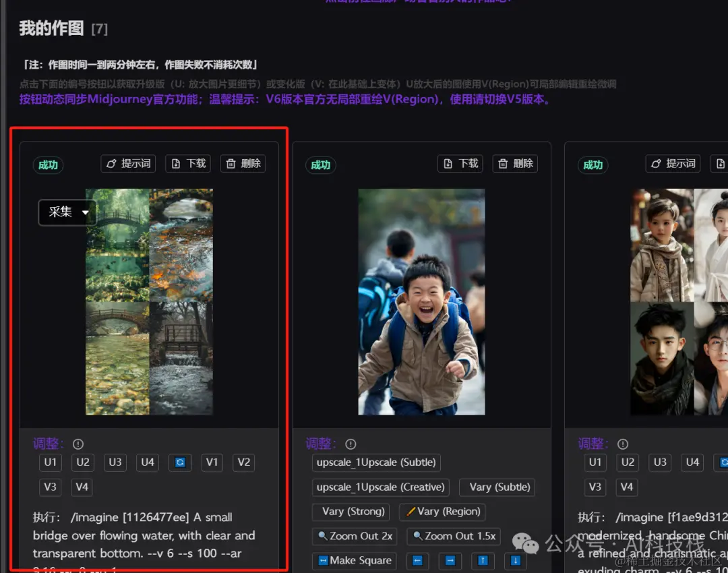The image size is (728, 573).
Task: Download the bridge image grid
Action: click(x=188, y=163)
